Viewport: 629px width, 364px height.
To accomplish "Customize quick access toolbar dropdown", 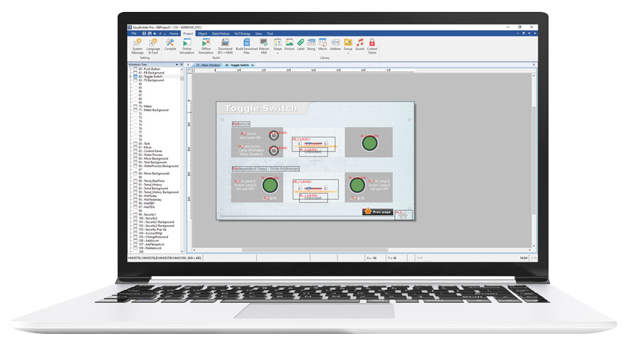I will [x=165, y=34].
